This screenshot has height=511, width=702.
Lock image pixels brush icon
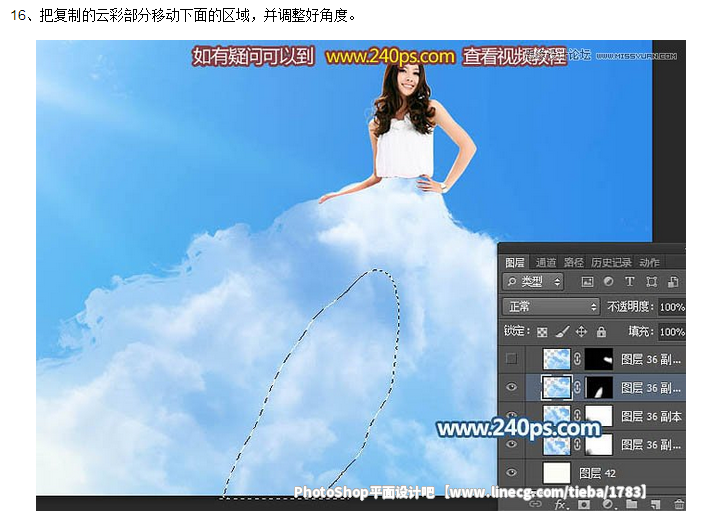point(562,331)
